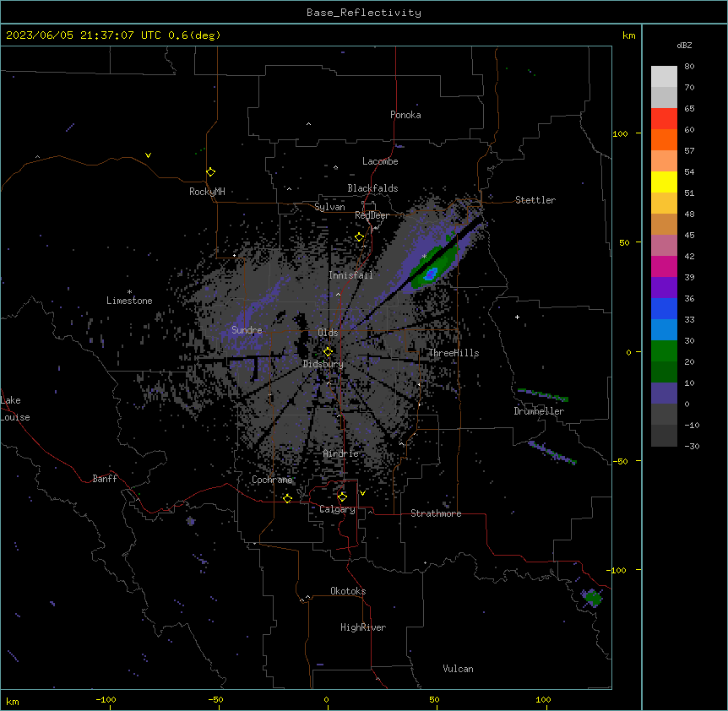Pick the slate-purple 0-10 dBZ legend swatch
The image size is (728, 711).
pos(664,393)
